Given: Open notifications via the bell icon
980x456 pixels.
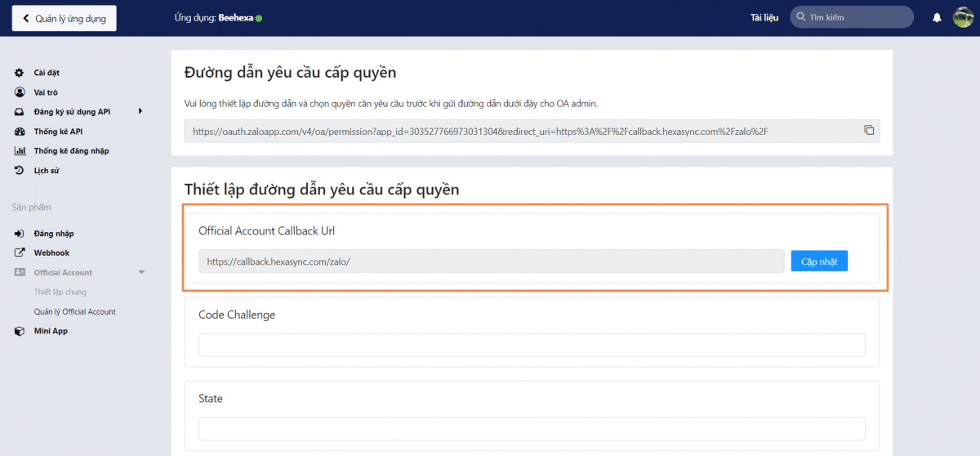Looking at the screenshot, I should pyautogui.click(x=937, y=18).
